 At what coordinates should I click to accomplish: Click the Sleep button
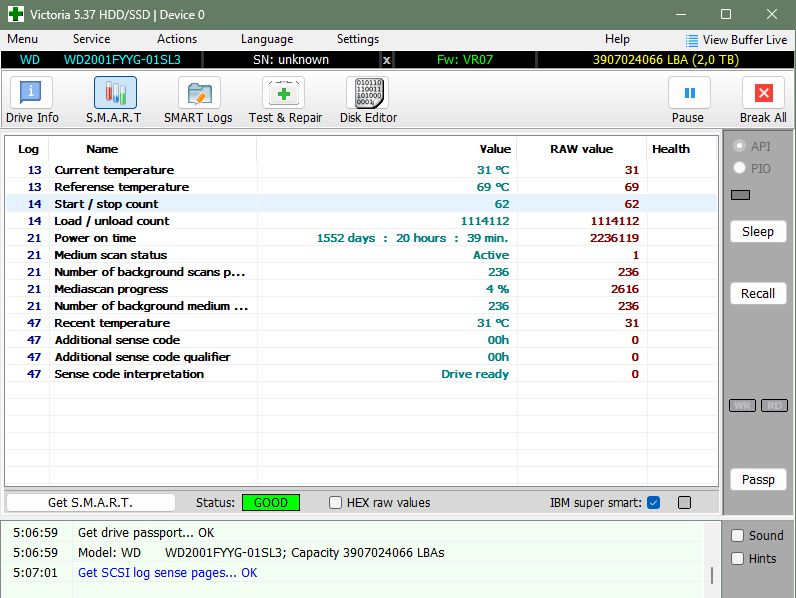point(758,231)
